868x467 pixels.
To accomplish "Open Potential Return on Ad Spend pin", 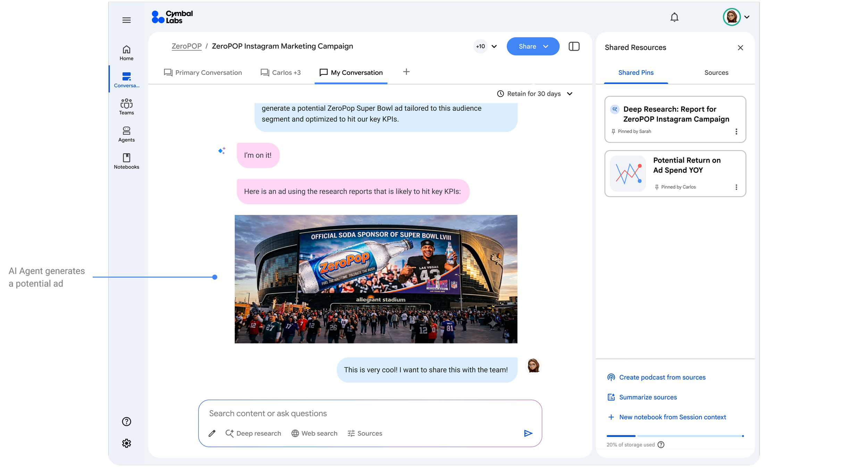I will [675, 174].
